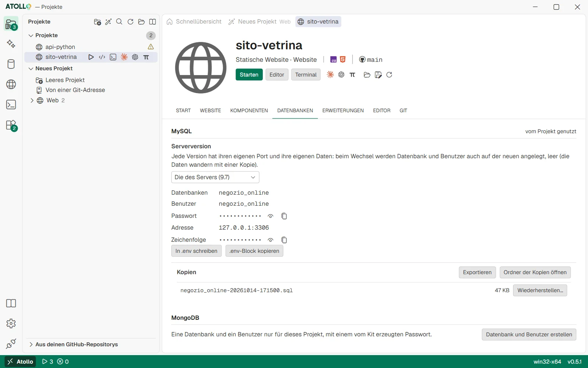Click the running count 3 in status bar
Screen dimensions: 588x368
point(47,362)
